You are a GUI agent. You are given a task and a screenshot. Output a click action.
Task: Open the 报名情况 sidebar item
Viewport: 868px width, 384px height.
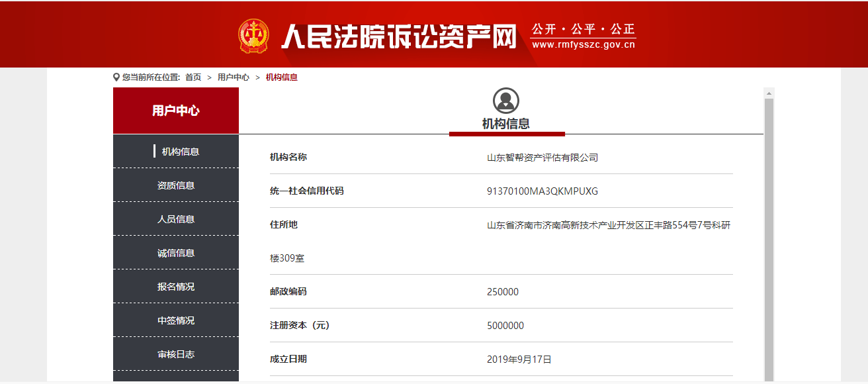tap(176, 287)
